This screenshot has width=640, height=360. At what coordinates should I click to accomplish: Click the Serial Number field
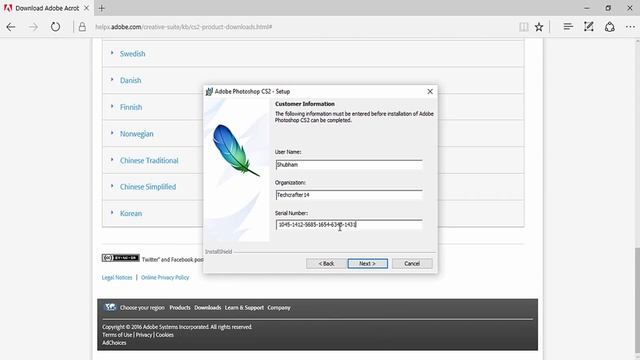click(349, 224)
